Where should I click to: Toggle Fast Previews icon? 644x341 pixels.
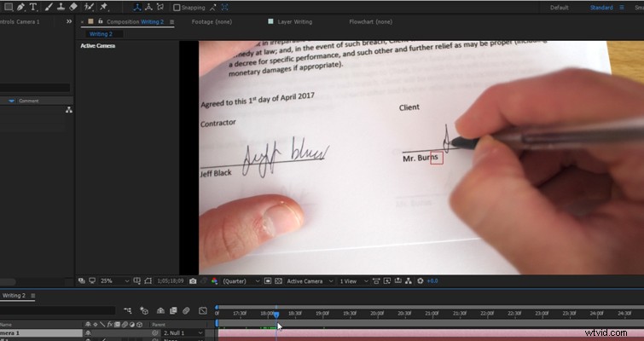pos(387,281)
